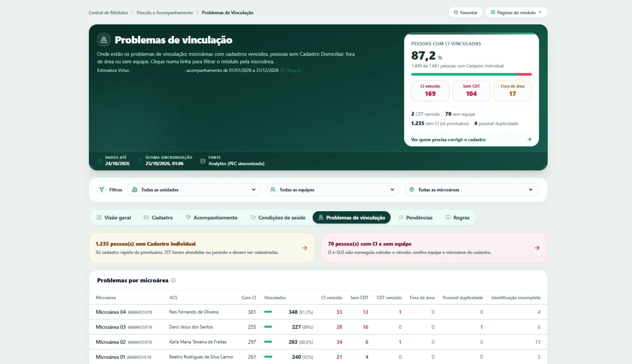The width and height of the screenshot is (632, 364).
Task: Open Vínculo e Acompanhamento breadcrumb
Action: click(165, 13)
